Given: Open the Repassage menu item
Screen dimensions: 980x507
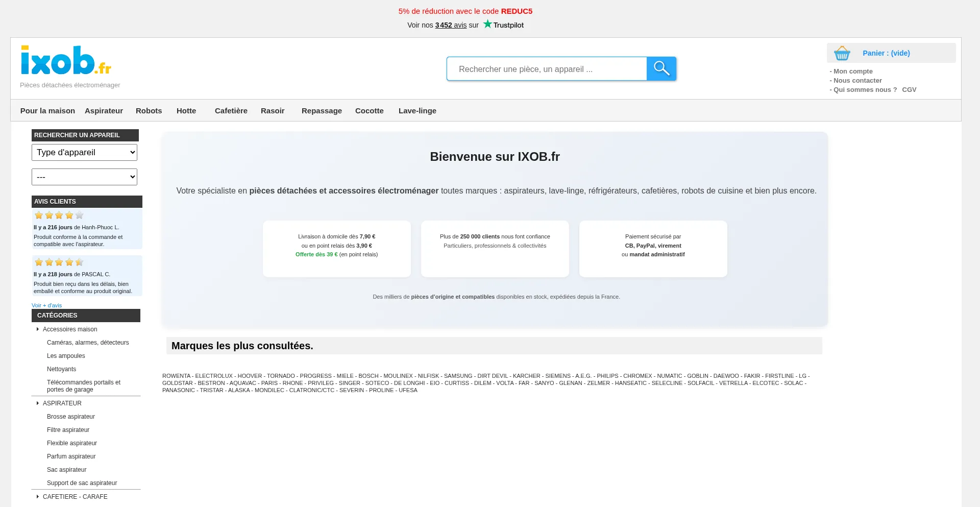Looking at the screenshot, I should click(322, 111).
